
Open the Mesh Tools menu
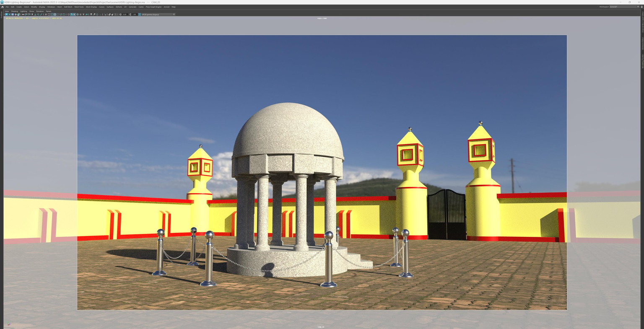(x=79, y=7)
